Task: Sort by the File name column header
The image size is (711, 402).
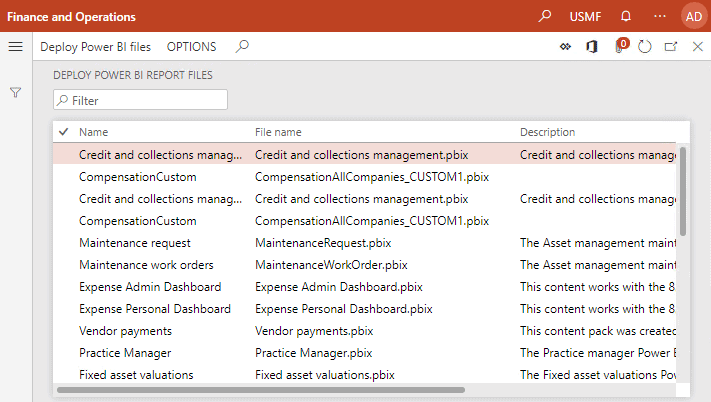Action: (x=278, y=132)
